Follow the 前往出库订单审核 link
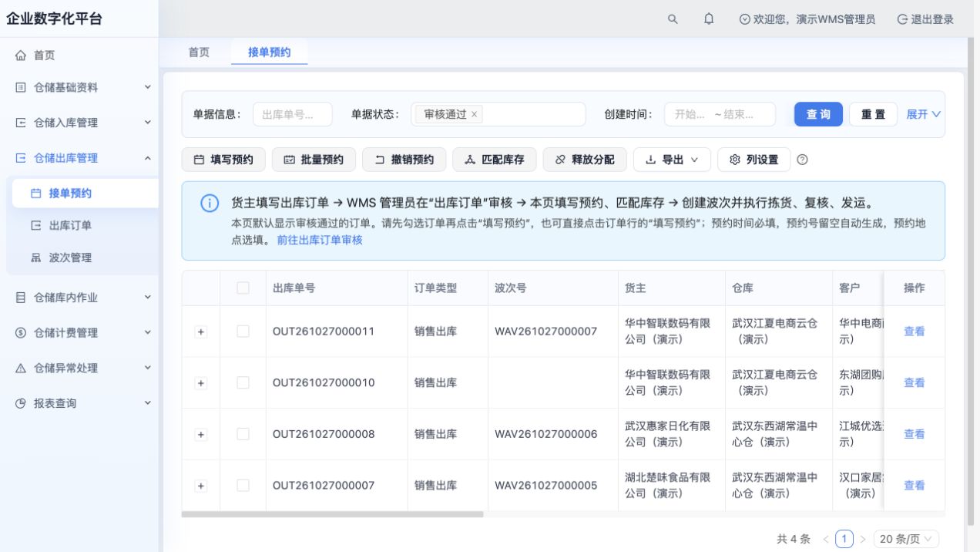The width and height of the screenshot is (980, 552). tap(320, 240)
